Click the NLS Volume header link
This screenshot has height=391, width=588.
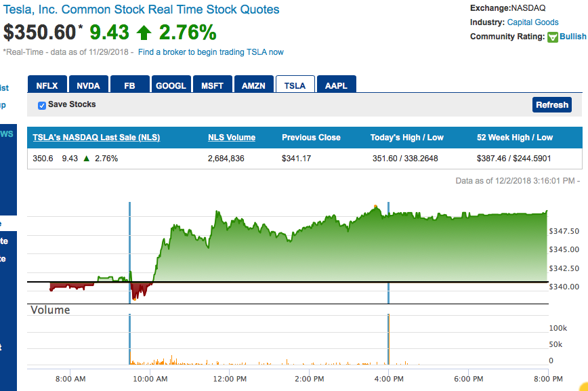(232, 138)
